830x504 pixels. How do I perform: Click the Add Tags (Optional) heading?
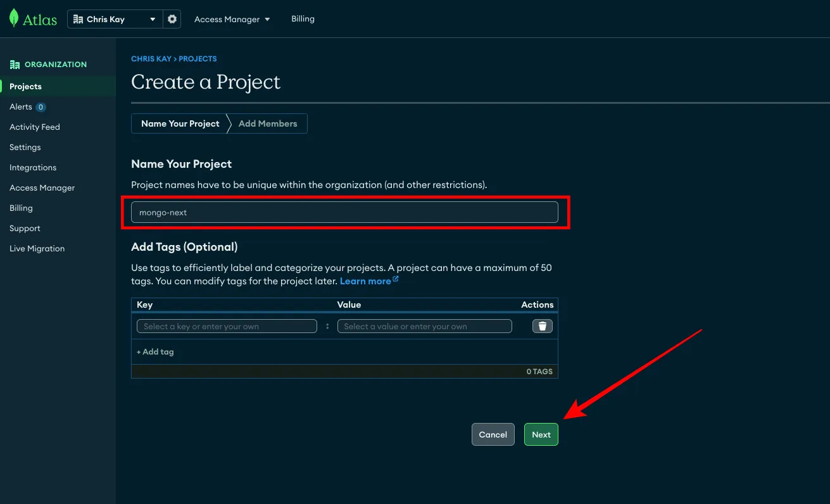[x=184, y=247]
